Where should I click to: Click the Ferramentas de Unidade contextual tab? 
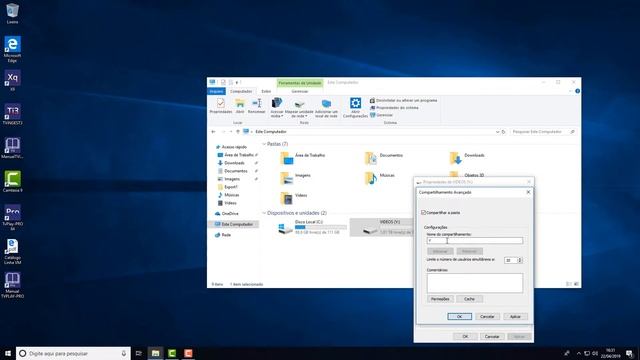point(300,83)
